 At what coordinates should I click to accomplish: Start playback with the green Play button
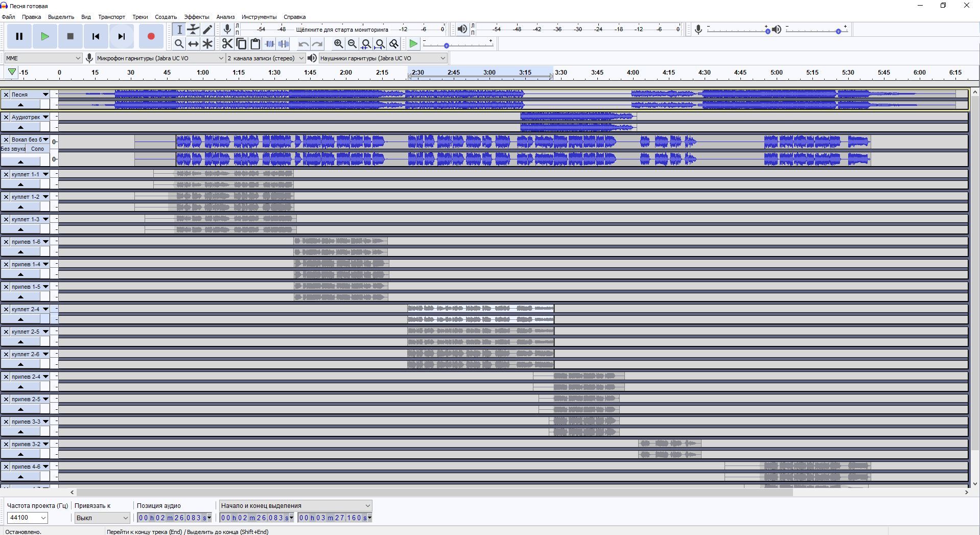pos(45,36)
